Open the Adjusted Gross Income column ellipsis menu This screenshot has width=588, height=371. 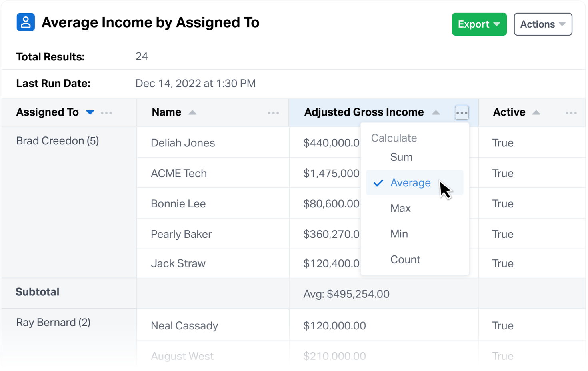(462, 112)
